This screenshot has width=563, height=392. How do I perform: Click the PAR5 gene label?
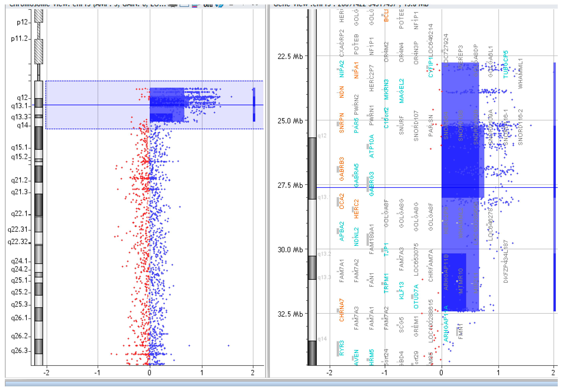pos(356,126)
